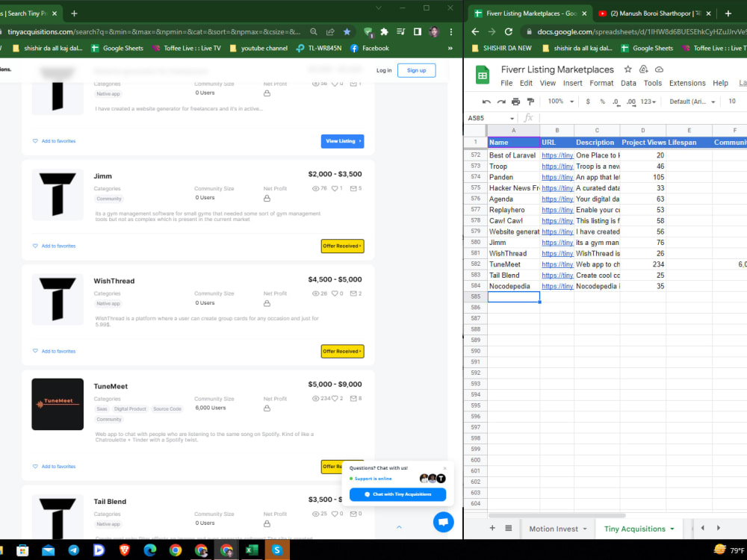The height and width of the screenshot is (560, 747).
Task: Click the heart likes icon on WishThread listing
Action: [335, 293]
